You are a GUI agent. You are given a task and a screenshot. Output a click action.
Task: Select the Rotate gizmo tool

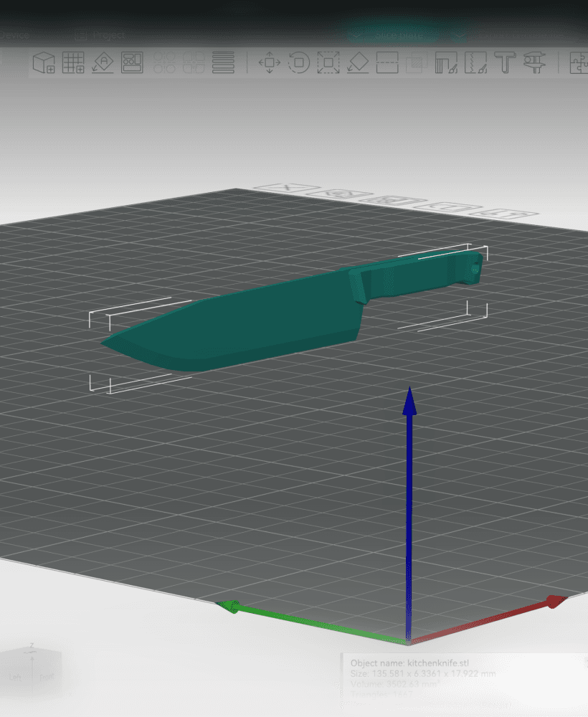[x=299, y=62]
